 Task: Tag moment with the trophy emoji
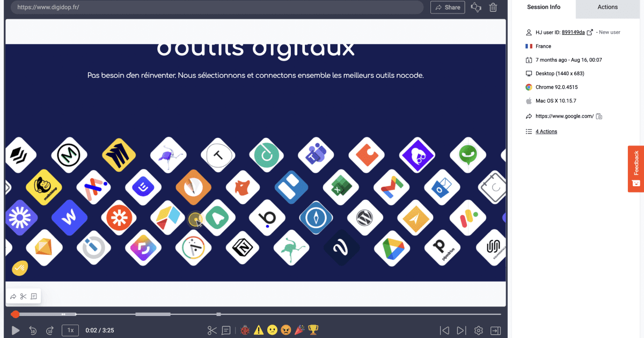coord(313,330)
